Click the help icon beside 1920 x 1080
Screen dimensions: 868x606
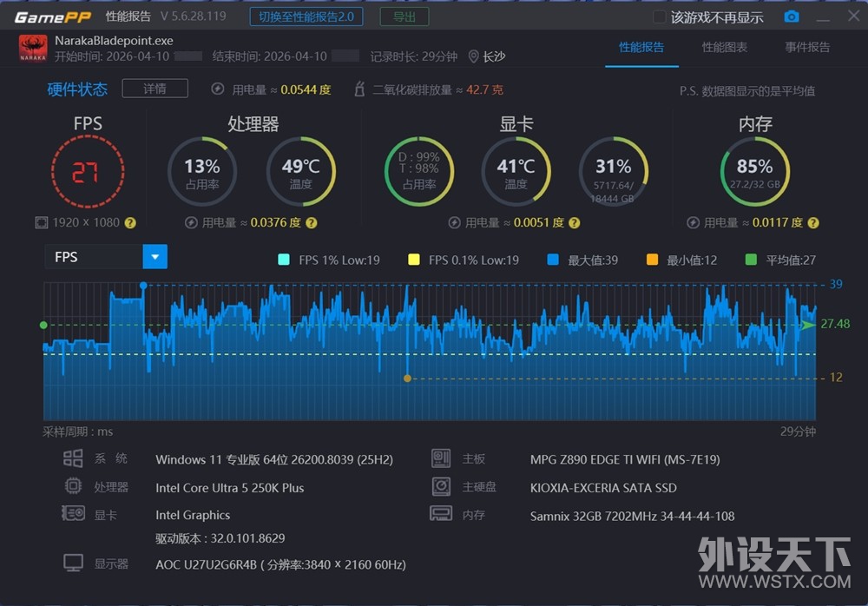pos(130,222)
